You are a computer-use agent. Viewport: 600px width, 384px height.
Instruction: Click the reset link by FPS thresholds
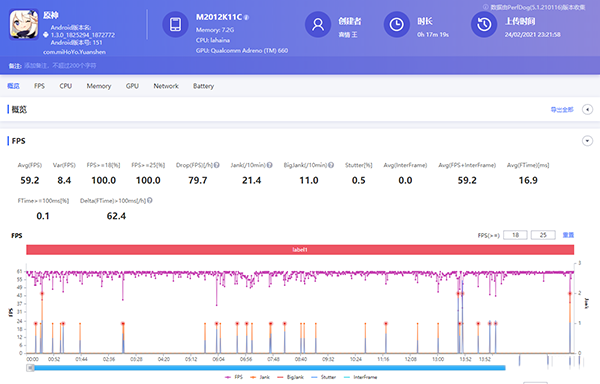point(568,235)
